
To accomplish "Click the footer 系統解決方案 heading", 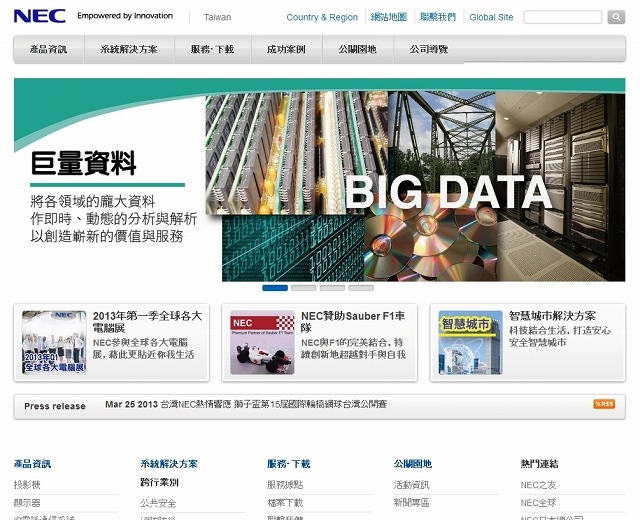I will (x=169, y=464).
